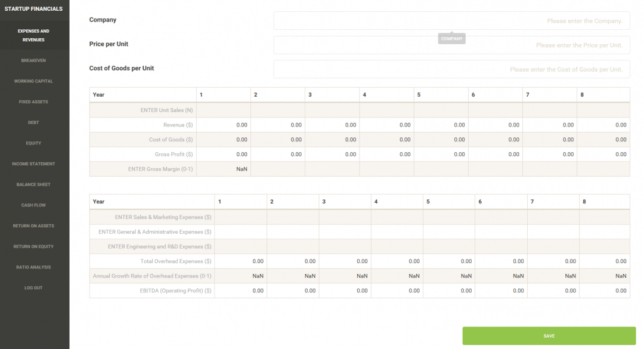Select Return on Equity
644x349 pixels.
33,246
